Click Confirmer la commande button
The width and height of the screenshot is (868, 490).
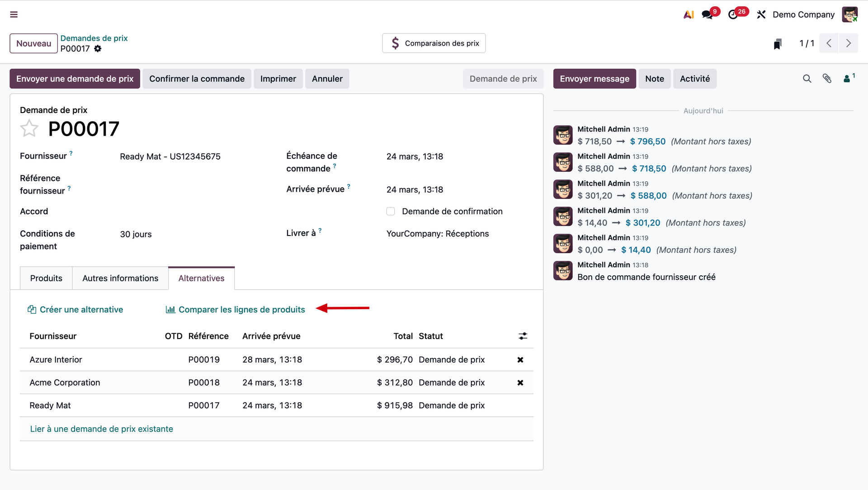tap(197, 79)
